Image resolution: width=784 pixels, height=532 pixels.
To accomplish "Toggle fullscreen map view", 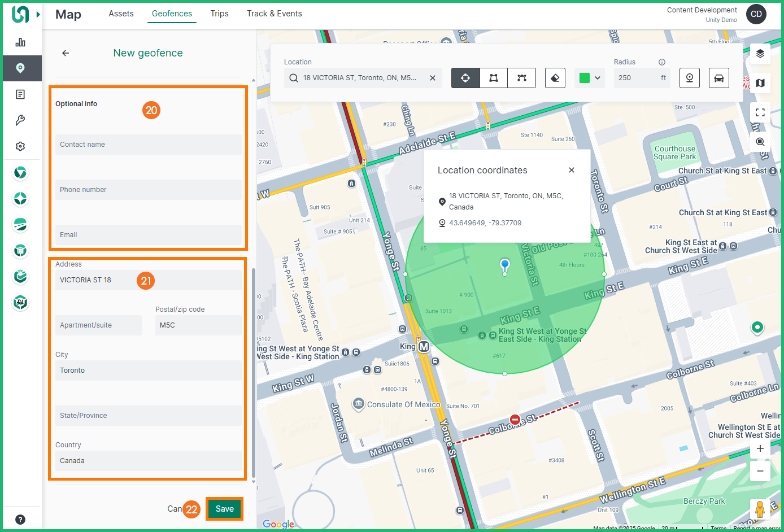I will [x=760, y=112].
